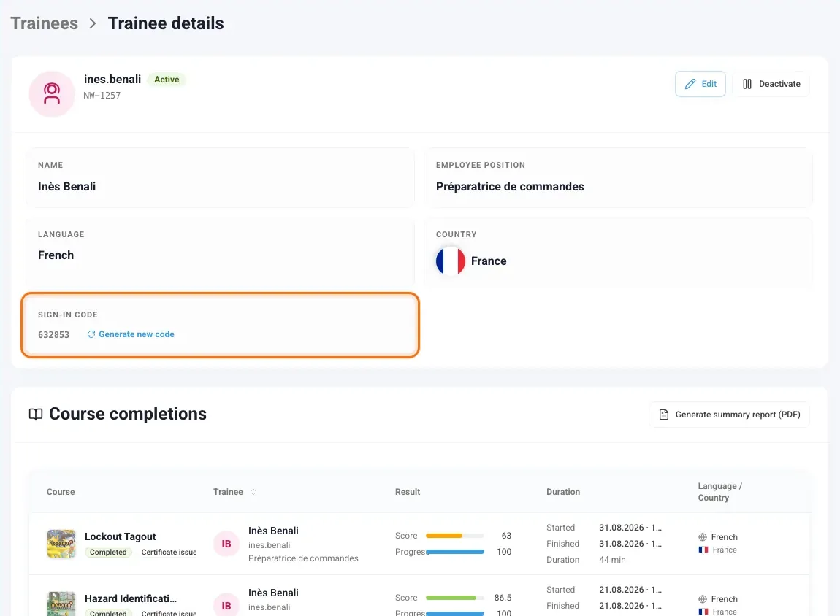The image size is (840, 616).
Task: Click the 44 min duration value
Action: click(x=612, y=560)
